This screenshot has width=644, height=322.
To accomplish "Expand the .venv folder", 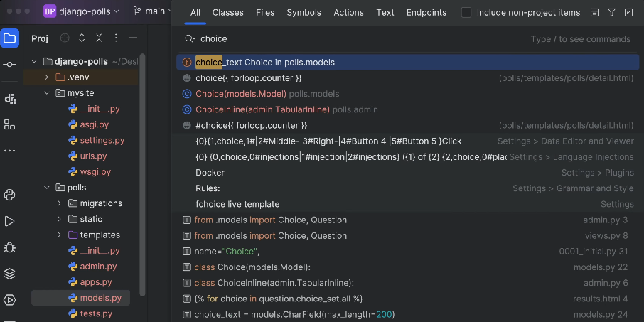I will coord(46,77).
